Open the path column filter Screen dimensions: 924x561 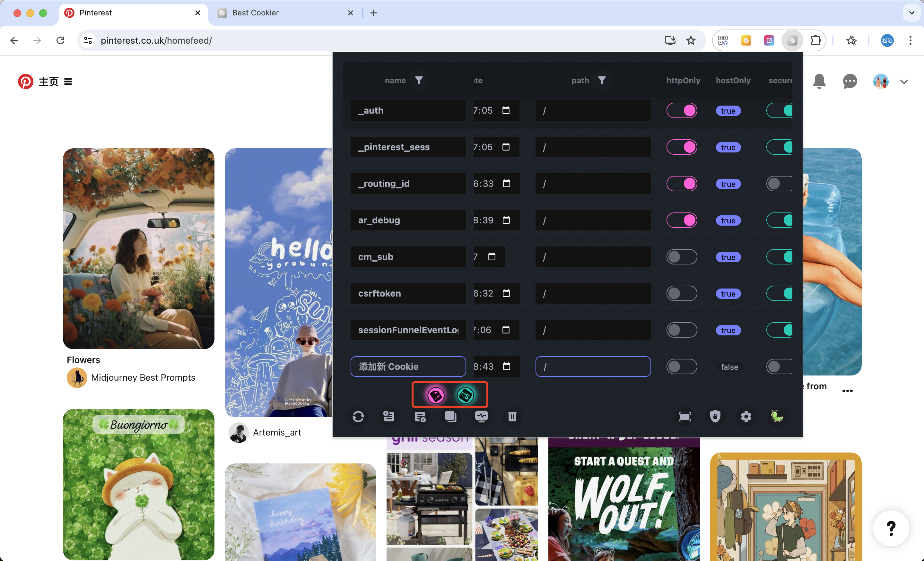[x=602, y=80]
